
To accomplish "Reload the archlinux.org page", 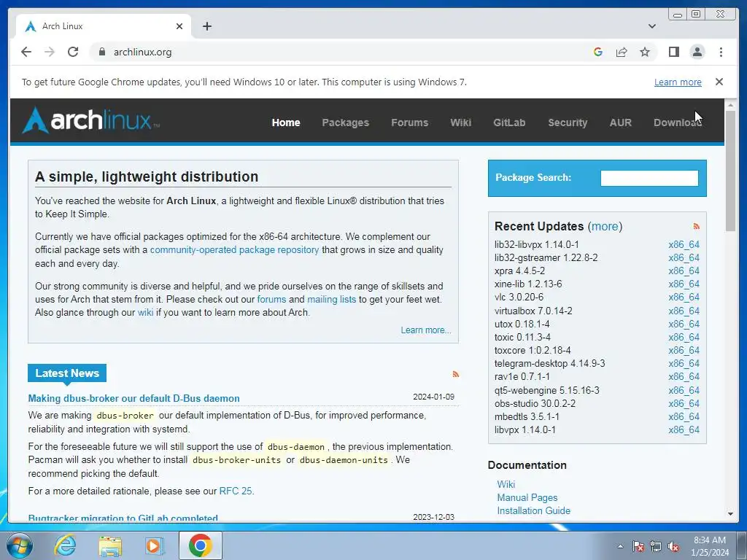I will tap(73, 52).
